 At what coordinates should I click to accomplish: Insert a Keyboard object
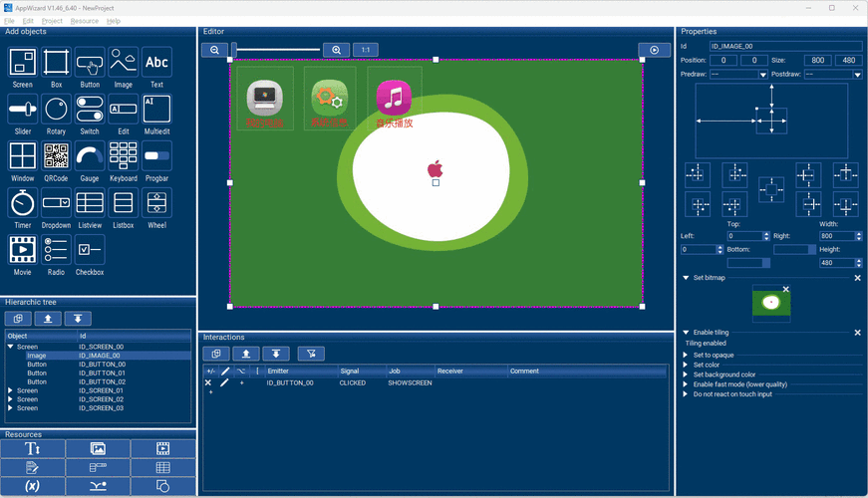click(x=124, y=155)
